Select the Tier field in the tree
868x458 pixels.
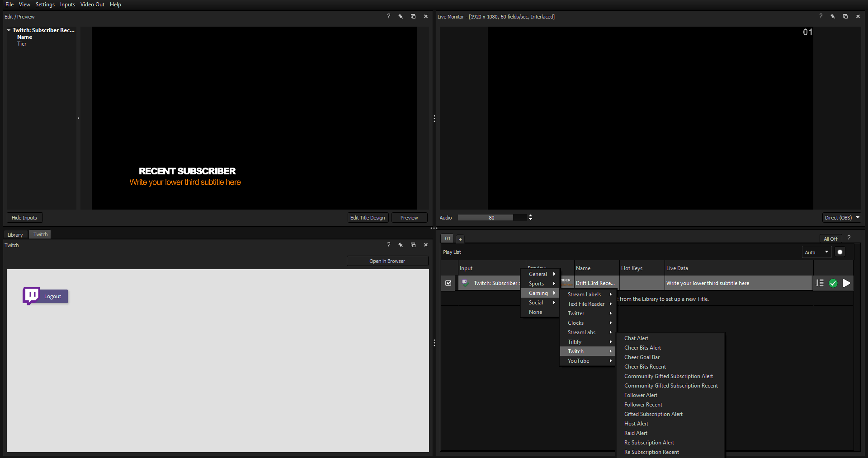point(22,44)
